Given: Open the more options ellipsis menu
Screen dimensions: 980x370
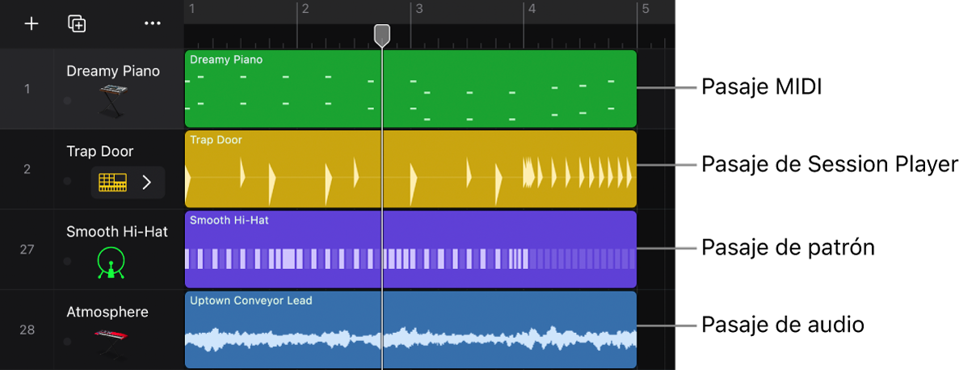Looking at the screenshot, I should pos(153,23).
